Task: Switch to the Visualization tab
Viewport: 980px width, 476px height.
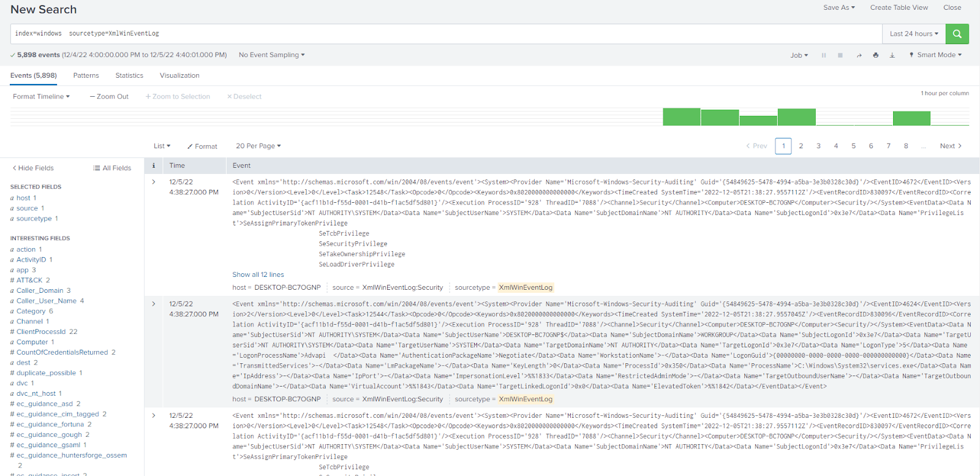Action: coord(179,75)
